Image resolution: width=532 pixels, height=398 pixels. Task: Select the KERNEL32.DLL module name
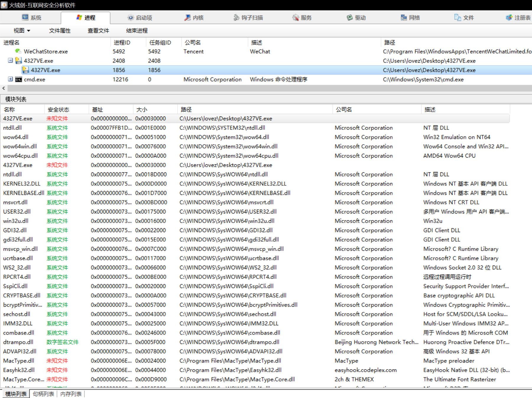[x=22, y=184]
